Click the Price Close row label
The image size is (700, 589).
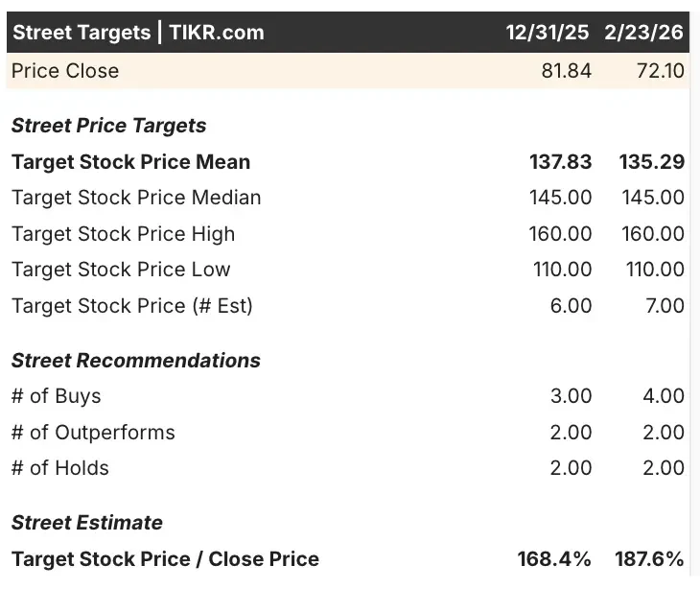65,71
